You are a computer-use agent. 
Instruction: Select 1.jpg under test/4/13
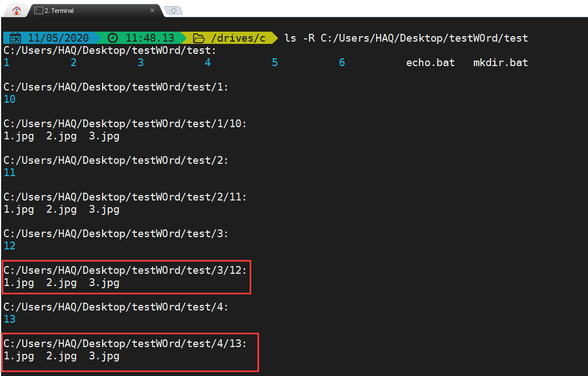click(19, 356)
